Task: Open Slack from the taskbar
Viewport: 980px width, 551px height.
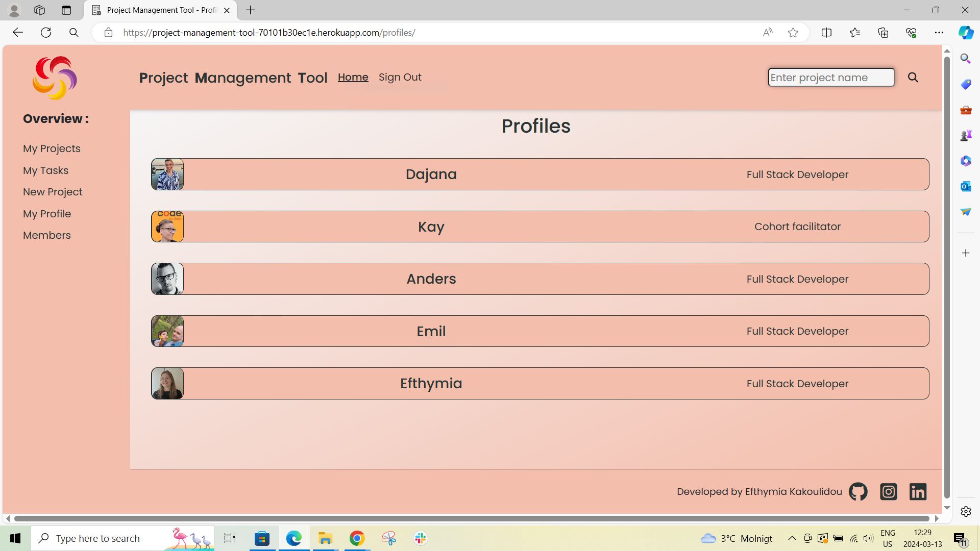Action: coord(420,538)
